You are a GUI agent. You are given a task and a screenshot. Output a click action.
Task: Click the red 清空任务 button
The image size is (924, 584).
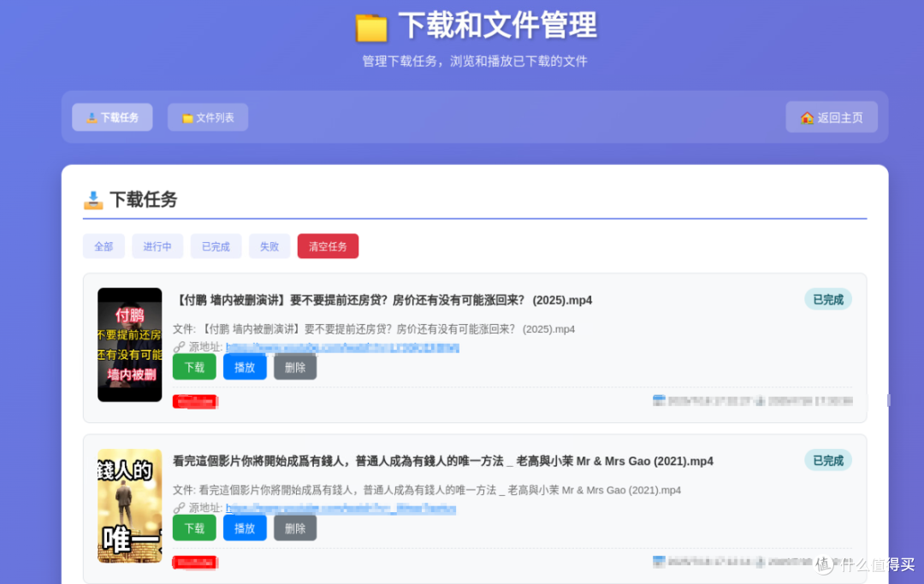pyautogui.click(x=328, y=246)
